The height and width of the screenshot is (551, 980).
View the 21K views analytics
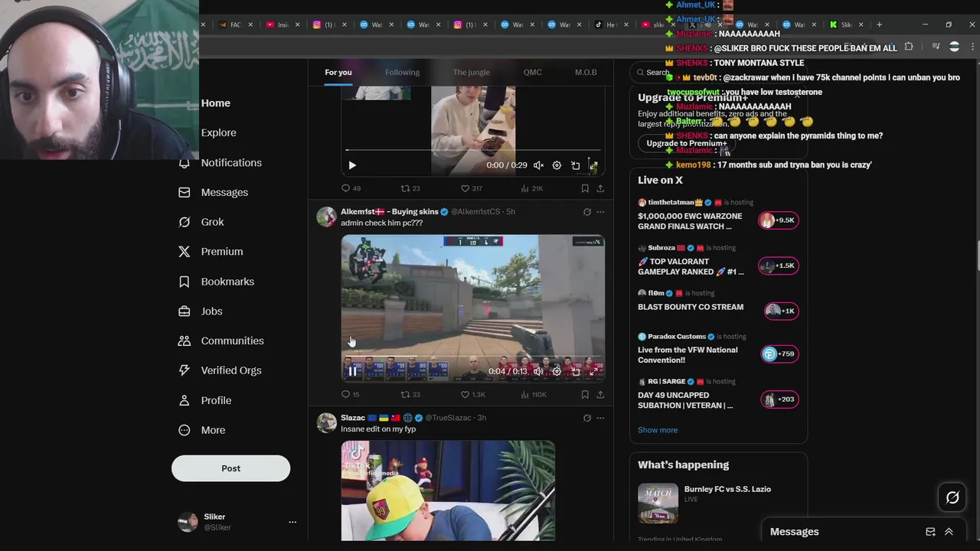click(x=531, y=188)
